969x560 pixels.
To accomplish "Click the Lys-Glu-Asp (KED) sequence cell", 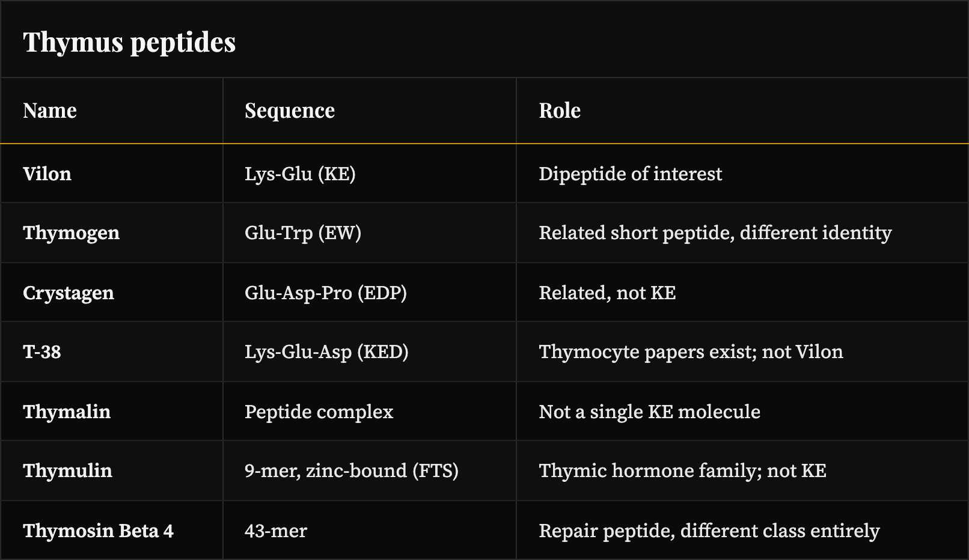I will pos(370,352).
